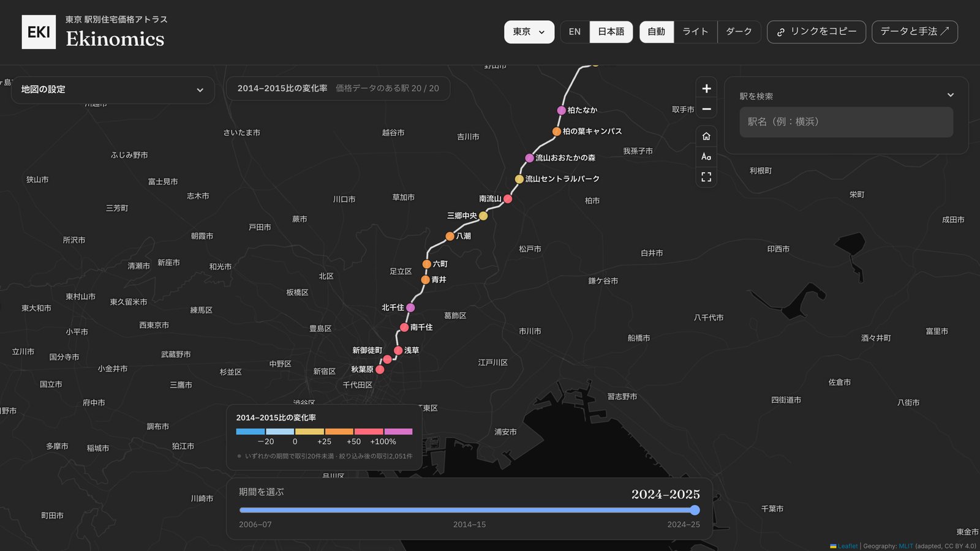This screenshot has width=980, height=551.
Task: Focus the 駅名 station search field
Action: (846, 122)
